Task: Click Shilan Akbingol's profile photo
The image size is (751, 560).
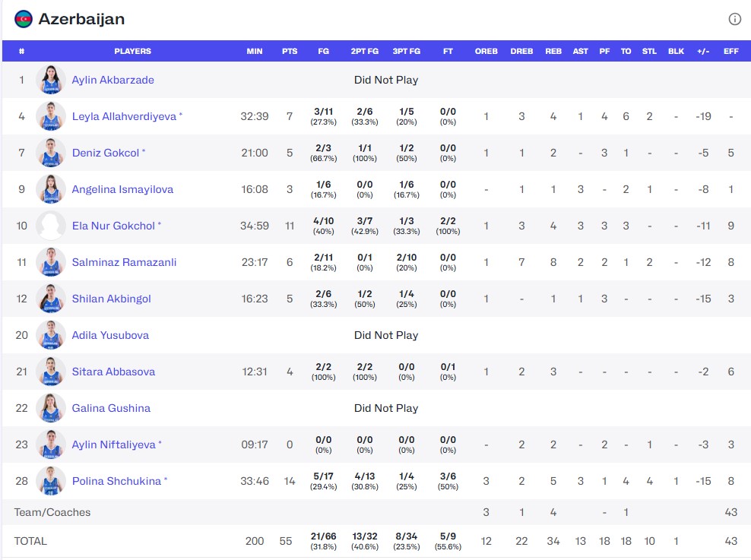Action: click(x=51, y=299)
